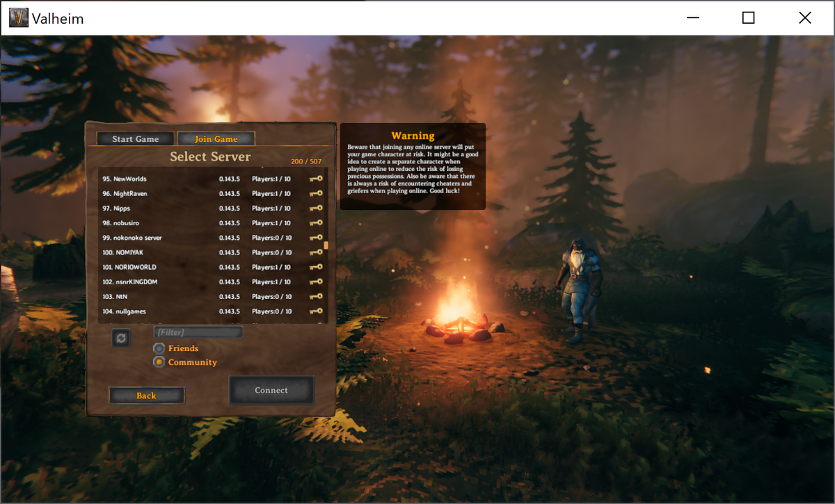This screenshot has height=504, width=835.
Task: Click the key icon on NOMIYAK row
Action: click(x=316, y=252)
